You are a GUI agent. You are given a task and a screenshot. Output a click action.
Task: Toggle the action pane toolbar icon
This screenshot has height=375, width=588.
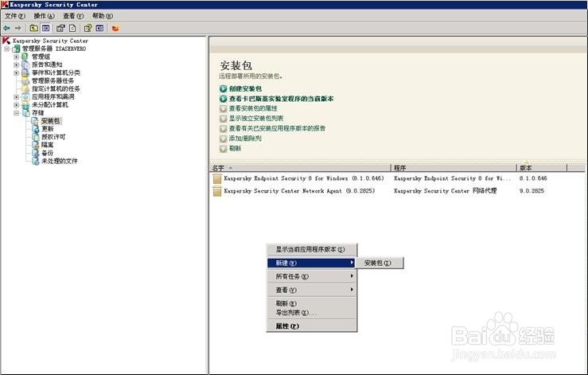click(99, 28)
